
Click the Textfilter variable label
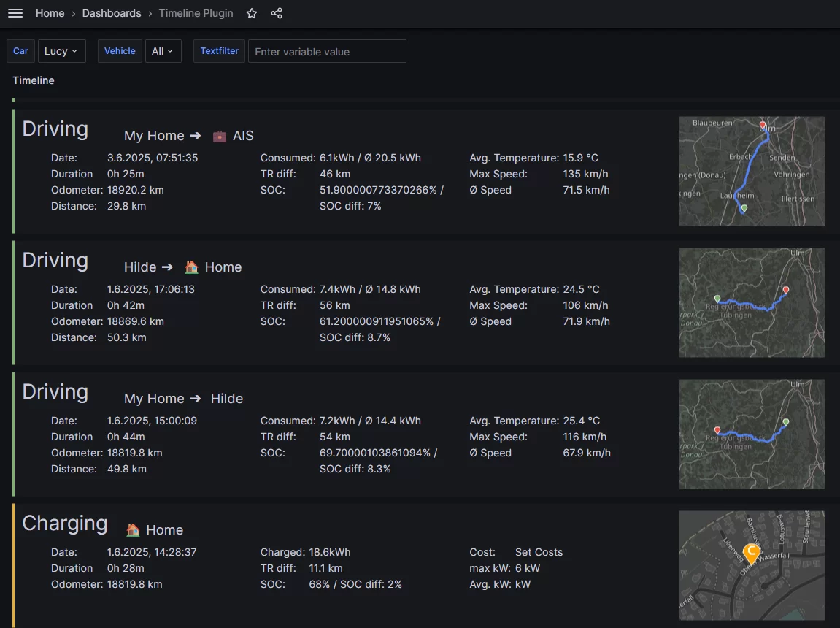click(219, 51)
